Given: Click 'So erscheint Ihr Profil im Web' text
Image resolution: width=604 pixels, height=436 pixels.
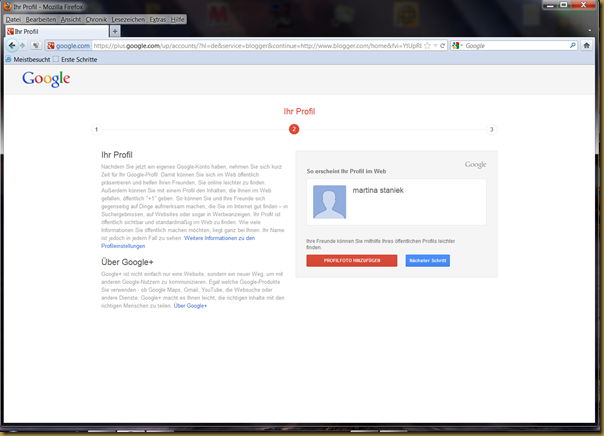Looking at the screenshot, I should pyautogui.click(x=346, y=171).
